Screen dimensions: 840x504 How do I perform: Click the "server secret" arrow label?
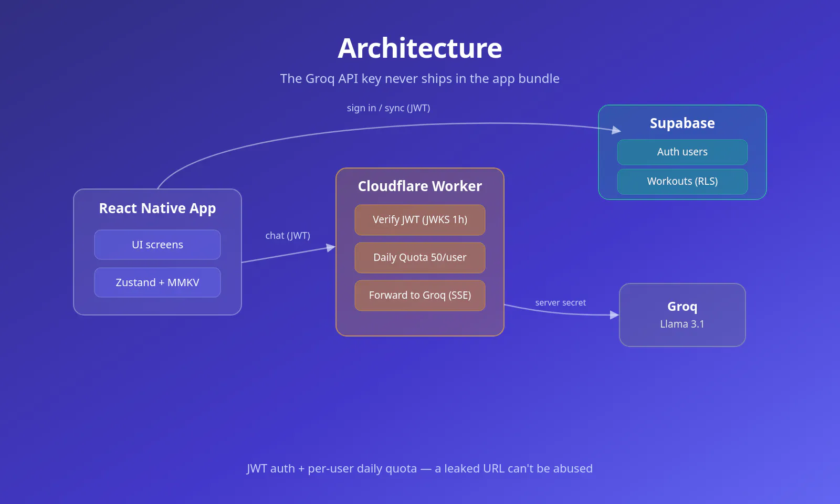561,303
